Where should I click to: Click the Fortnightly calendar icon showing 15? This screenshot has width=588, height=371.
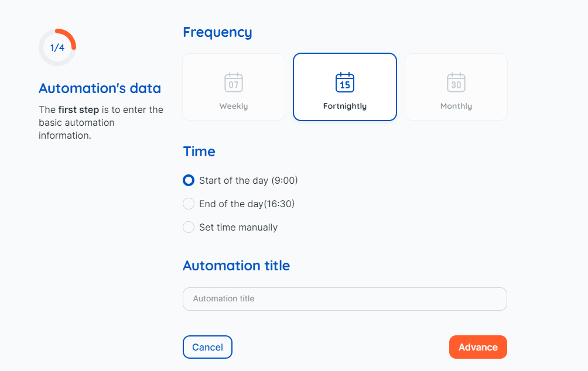click(x=344, y=83)
